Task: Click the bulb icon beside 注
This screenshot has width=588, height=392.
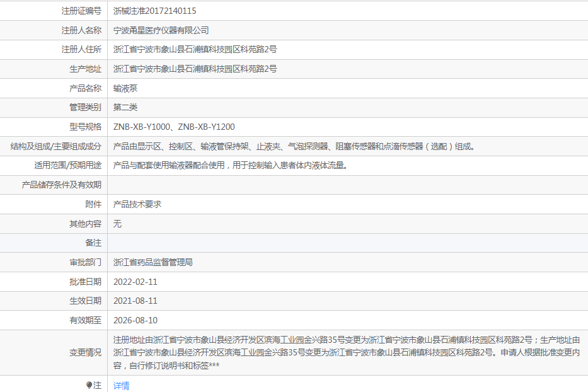Action: click(89, 385)
